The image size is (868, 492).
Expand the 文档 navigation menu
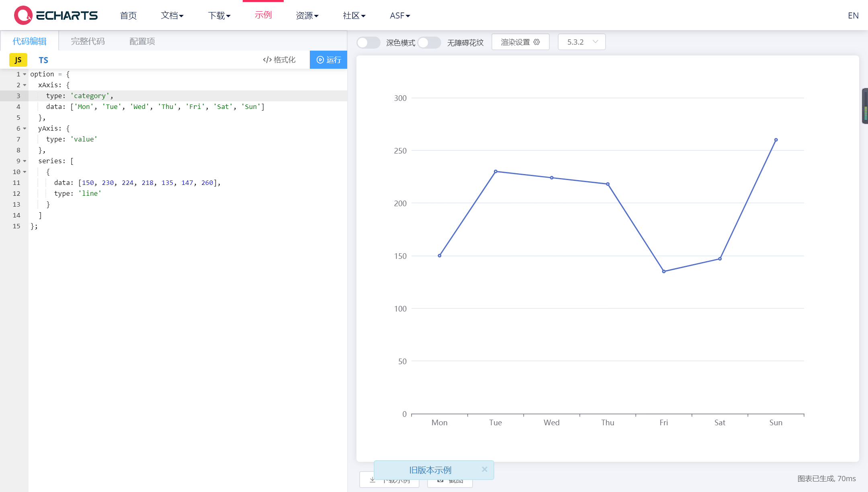pyautogui.click(x=172, y=15)
